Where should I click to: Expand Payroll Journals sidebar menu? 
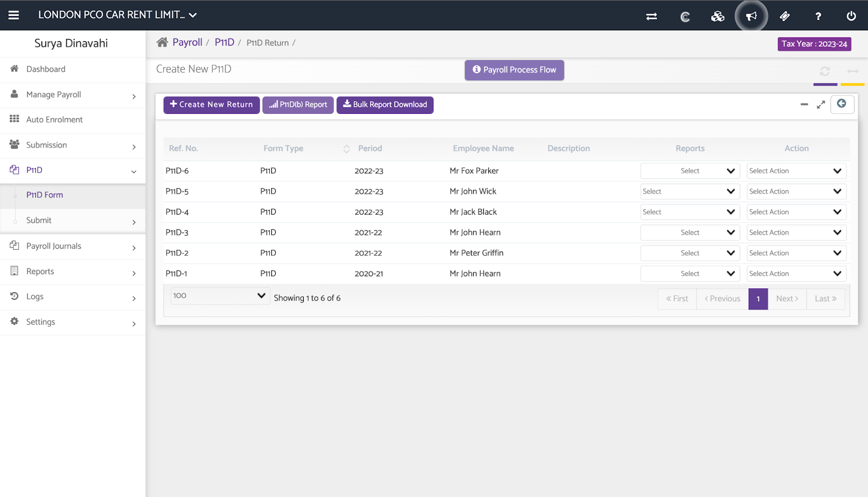73,246
